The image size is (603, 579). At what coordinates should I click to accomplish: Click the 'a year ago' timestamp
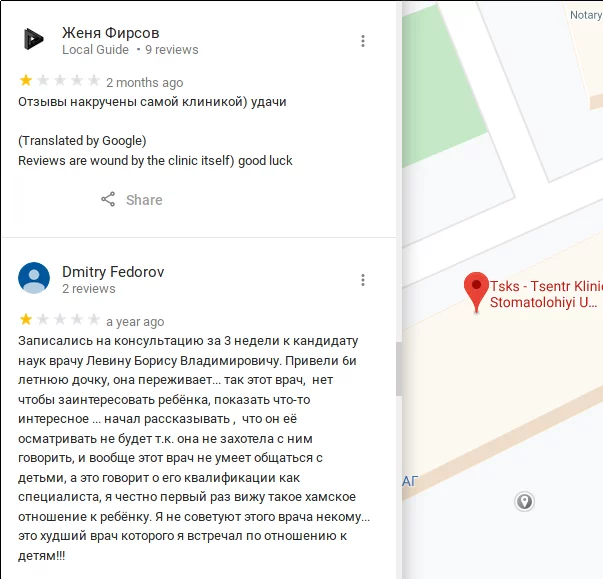[135, 321]
